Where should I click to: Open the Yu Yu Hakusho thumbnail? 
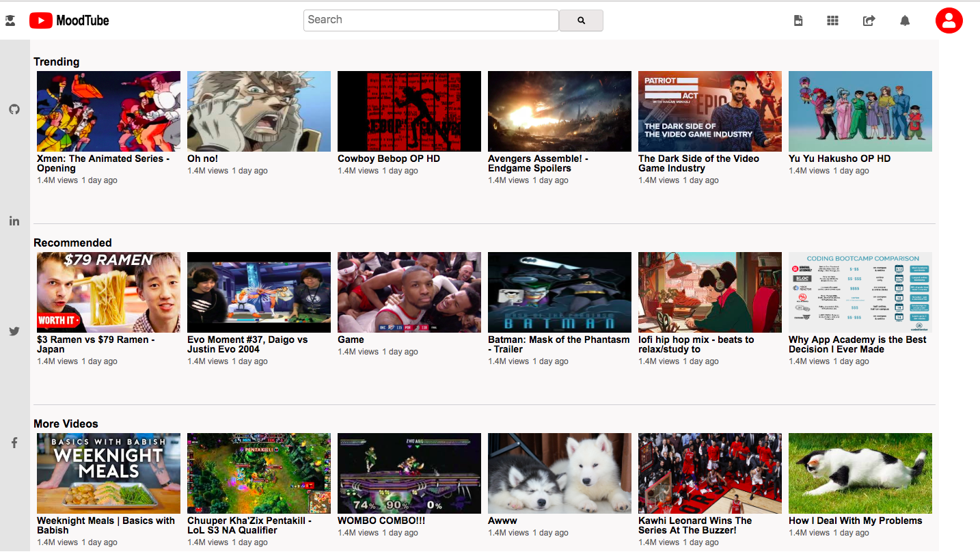860,111
